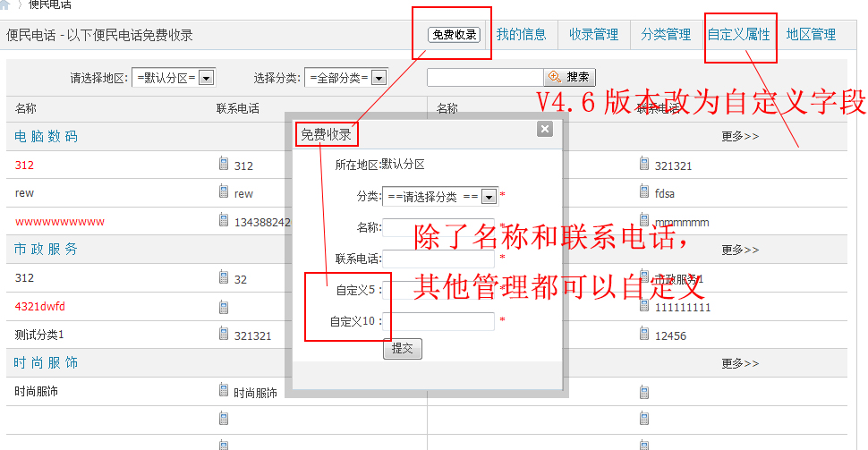Close the 免费收录 dialog
The width and height of the screenshot is (868, 450).
click(x=545, y=129)
